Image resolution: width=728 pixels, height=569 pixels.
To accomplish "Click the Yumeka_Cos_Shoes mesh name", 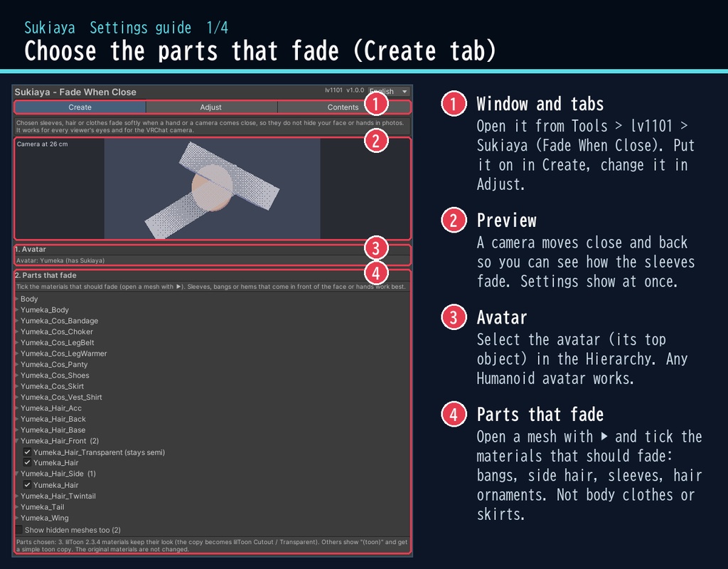I will 55,376.
